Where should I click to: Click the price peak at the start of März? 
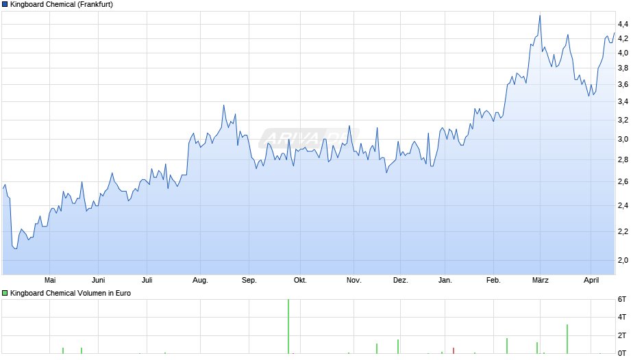click(540, 16)
